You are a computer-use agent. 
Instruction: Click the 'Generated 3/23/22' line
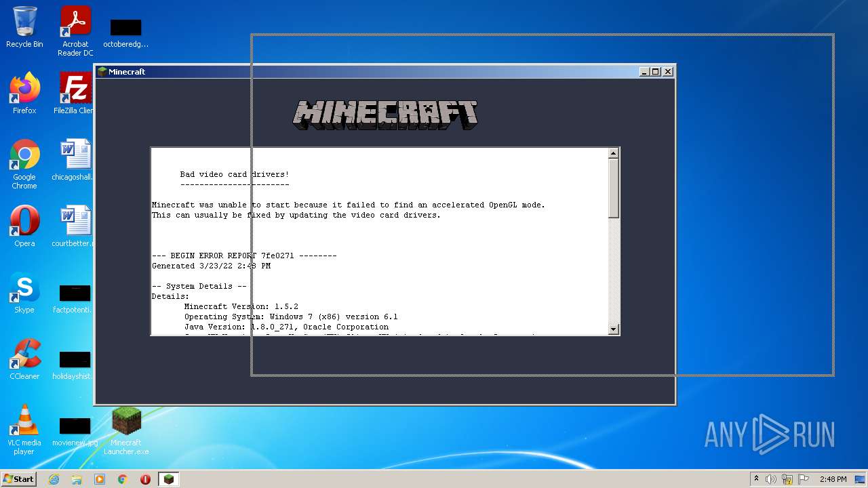pos(211,266)
